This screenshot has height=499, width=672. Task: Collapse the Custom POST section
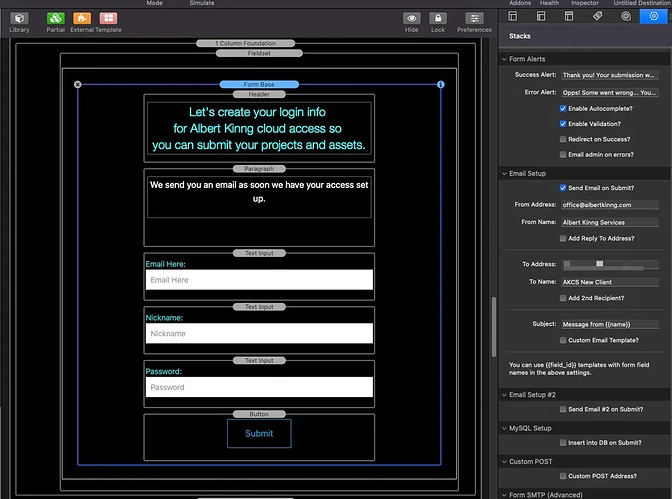504,462
